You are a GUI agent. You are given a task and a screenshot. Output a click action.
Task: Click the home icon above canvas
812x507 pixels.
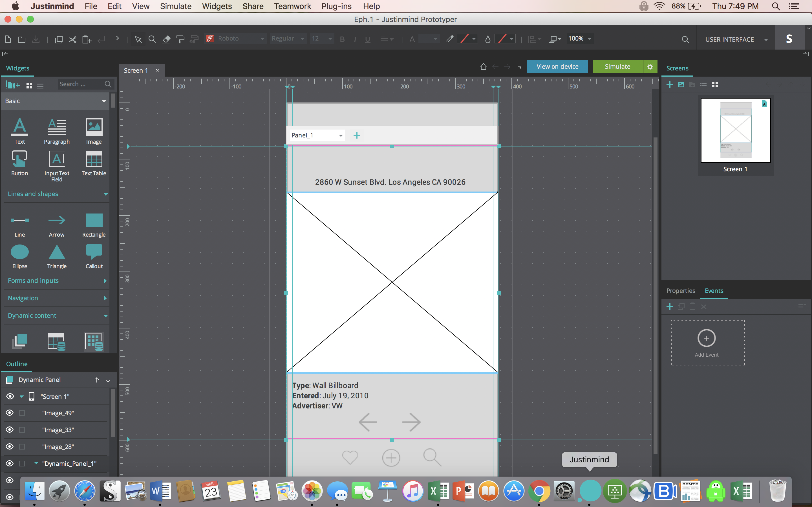click(483, 67)
